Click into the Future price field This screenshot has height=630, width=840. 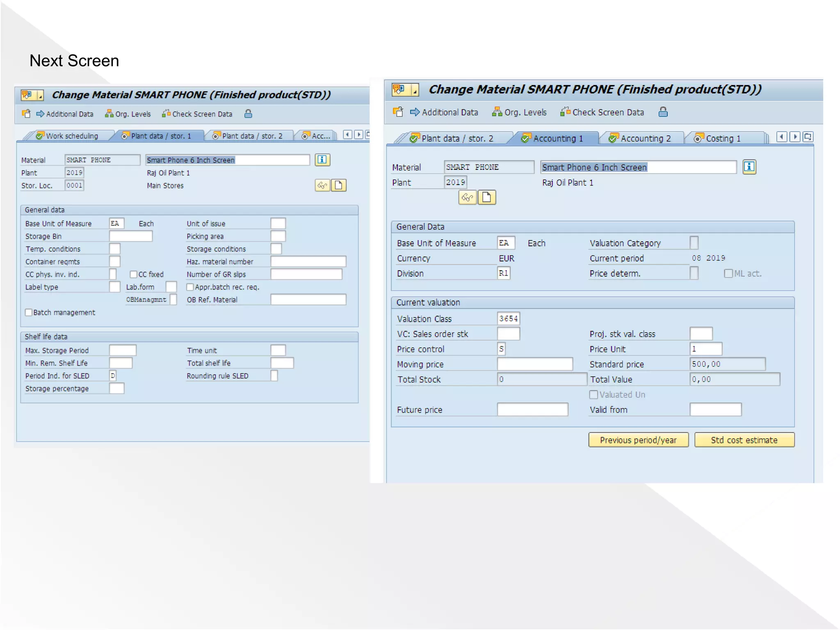[532, 409]
